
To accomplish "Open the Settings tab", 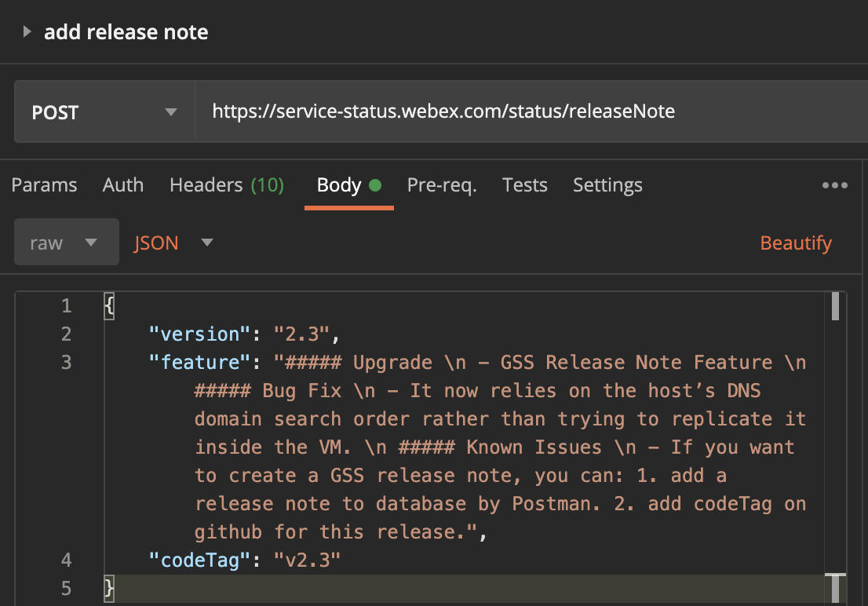I will click(x=607, y=185).
